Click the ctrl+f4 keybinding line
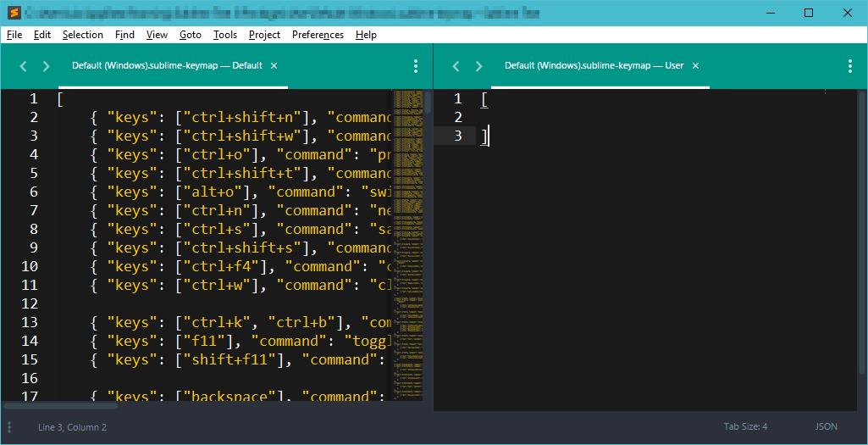 pyautogui.click(x=241, y=266)
